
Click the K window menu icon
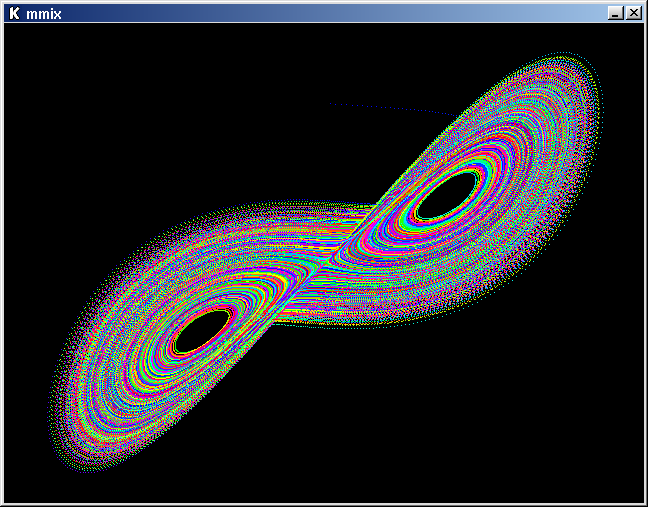coord(13,12)
